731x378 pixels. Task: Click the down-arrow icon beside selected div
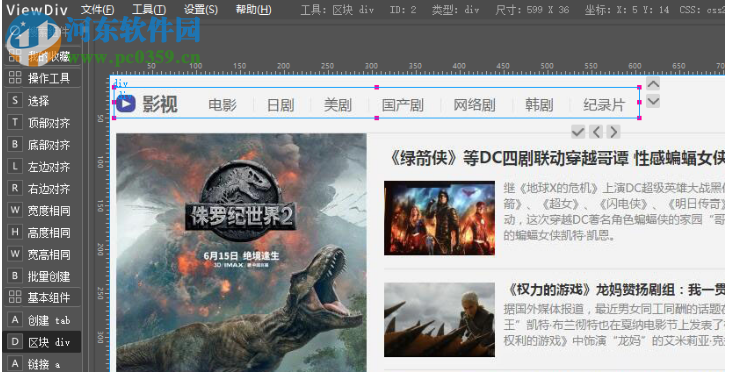tap(653, 101)
